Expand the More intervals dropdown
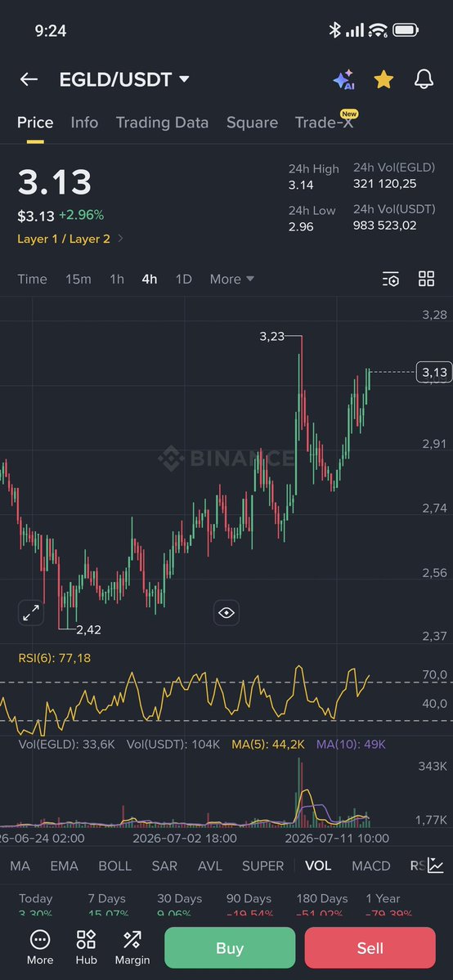The width and height of the screenshot is (453, 980). tap(232, 280)
